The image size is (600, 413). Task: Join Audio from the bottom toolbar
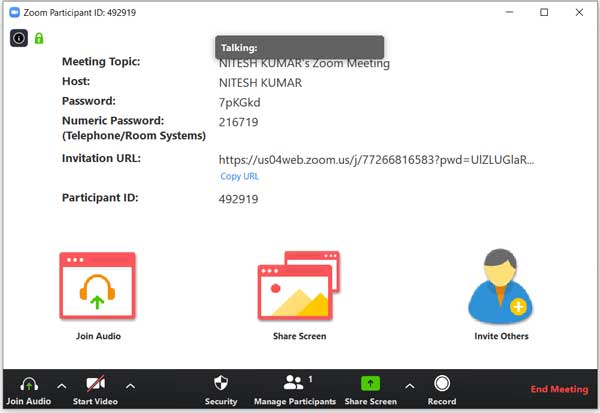click(x=29, y=390)
